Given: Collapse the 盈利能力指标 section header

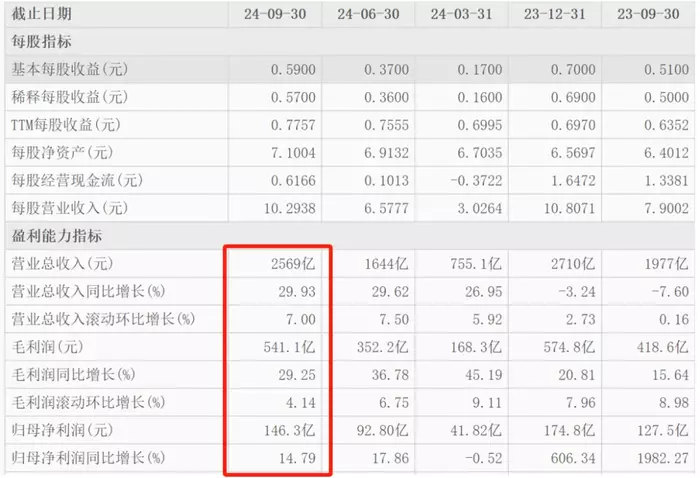Looking at the screenshot, I should click(x=56, y=236).
